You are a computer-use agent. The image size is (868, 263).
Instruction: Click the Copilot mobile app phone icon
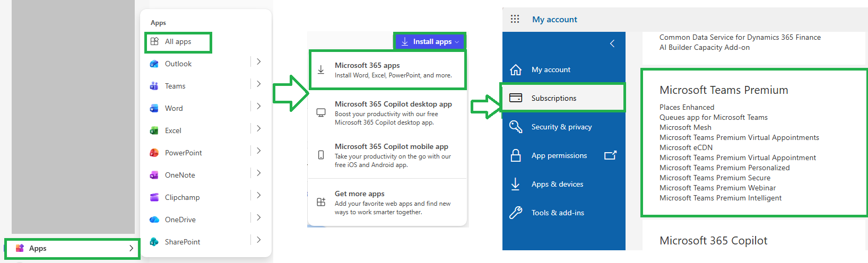pos(321,155)
